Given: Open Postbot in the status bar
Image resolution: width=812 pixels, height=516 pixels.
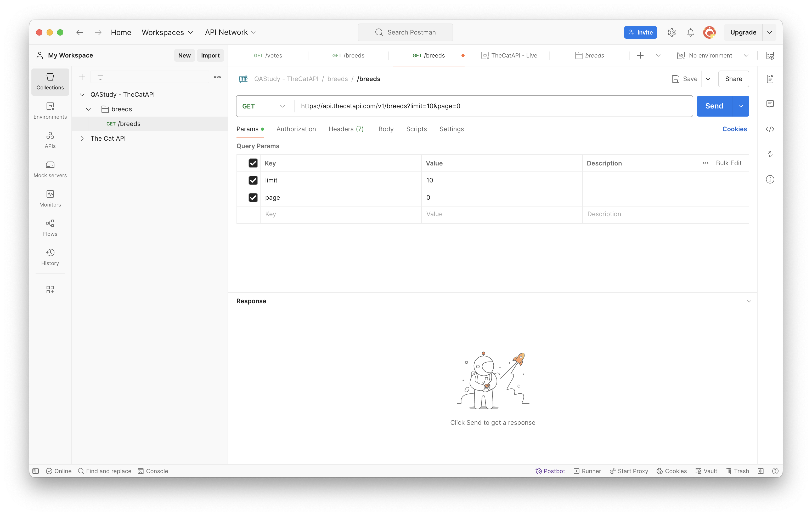Looking at the screenshot, I should [x=550, y=471].
